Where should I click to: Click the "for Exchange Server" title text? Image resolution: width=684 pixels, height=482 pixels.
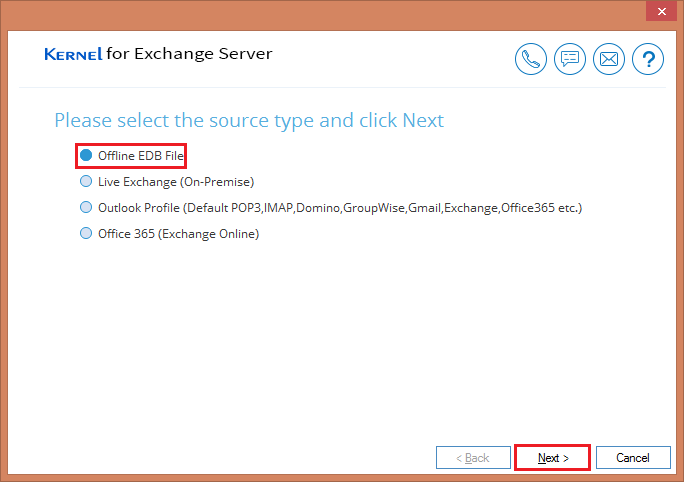189,53
